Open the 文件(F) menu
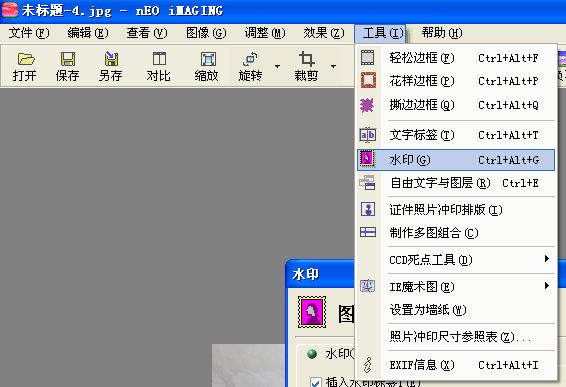This screenshot has width=566, height=387. click(x=29, y=33)
